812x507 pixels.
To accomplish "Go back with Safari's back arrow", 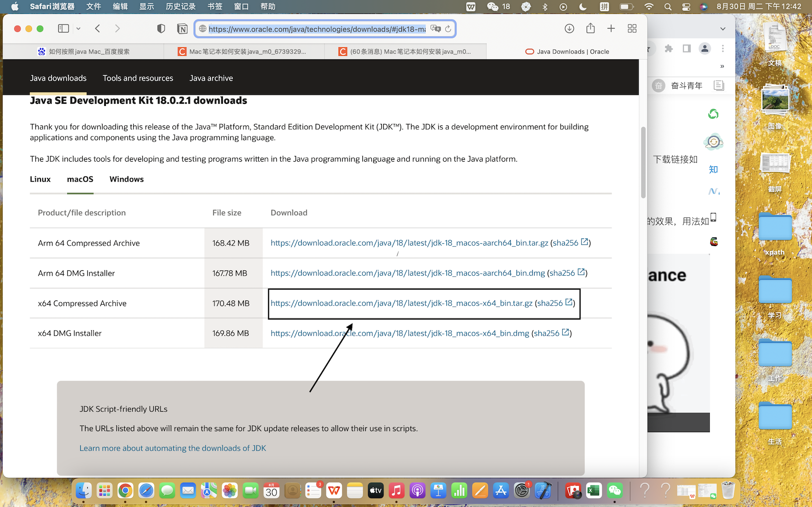I will [x=97, y=29].
